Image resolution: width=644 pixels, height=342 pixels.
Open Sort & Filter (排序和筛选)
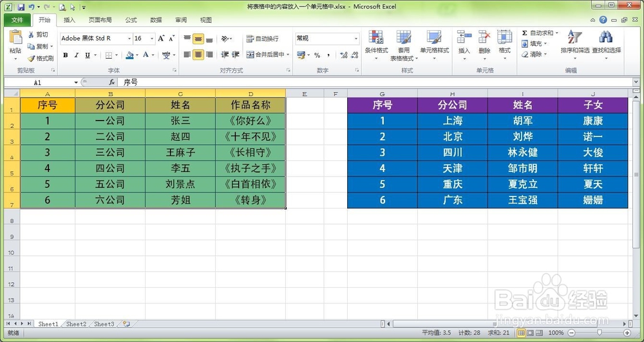click(x=574, y=44)
